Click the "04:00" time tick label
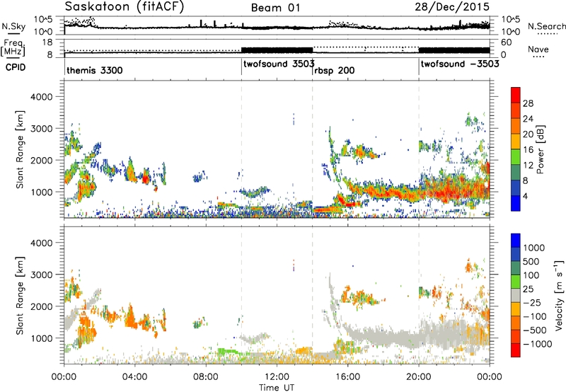Viewport: 566px width, 392px height. tap(134, 377)
